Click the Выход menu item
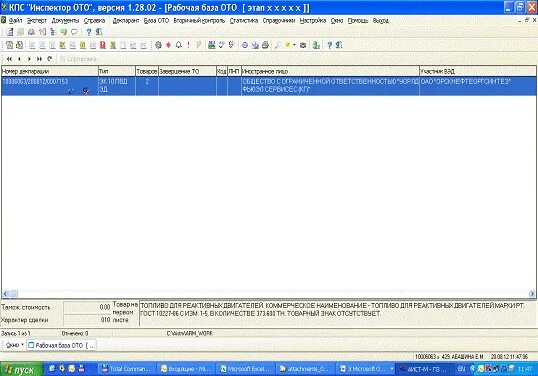Screen dimensions: 538x376 tap(381, 21)
